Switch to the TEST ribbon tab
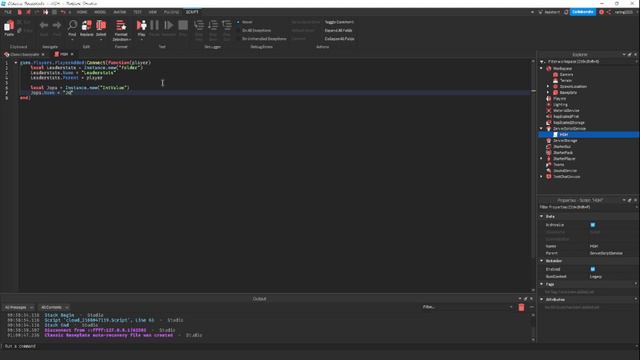Viewport: 640px width, 360px height. point(137,12)
